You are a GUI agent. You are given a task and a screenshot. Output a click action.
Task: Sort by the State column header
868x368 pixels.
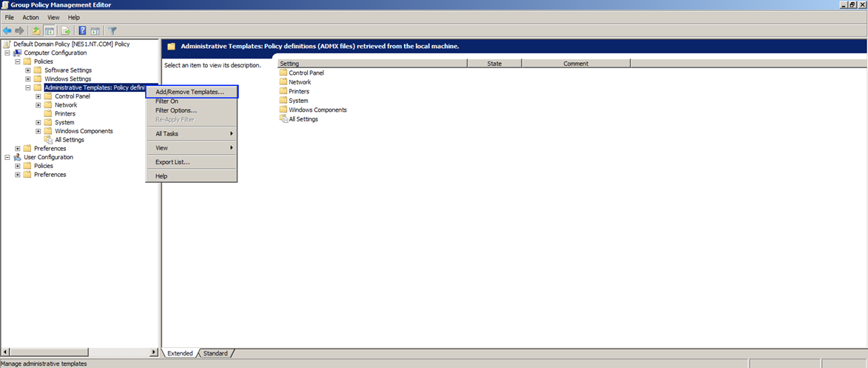(494, 64)
